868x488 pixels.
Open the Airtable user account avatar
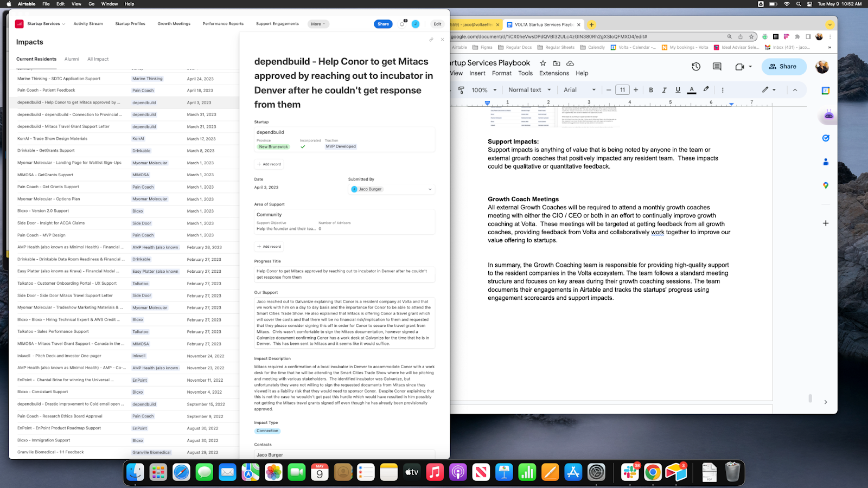point(416,24)
